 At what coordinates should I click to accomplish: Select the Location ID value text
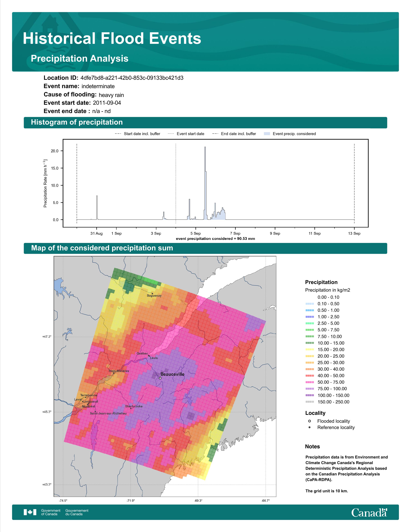132,78
